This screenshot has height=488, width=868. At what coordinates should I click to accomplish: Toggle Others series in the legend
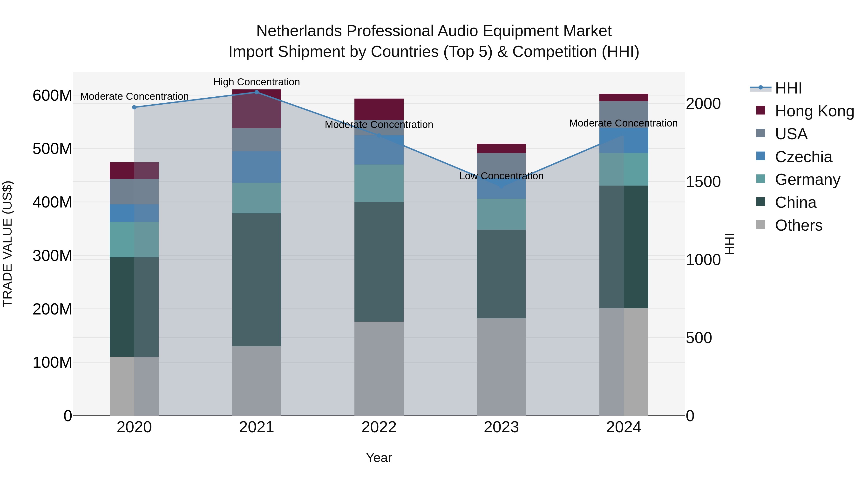(x=789, y=225)
